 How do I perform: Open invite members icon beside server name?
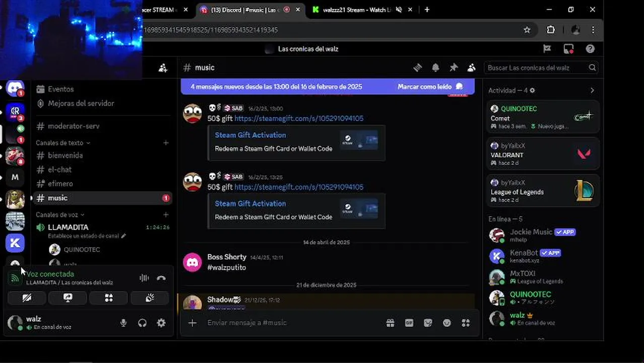click(x=163, y=68)
